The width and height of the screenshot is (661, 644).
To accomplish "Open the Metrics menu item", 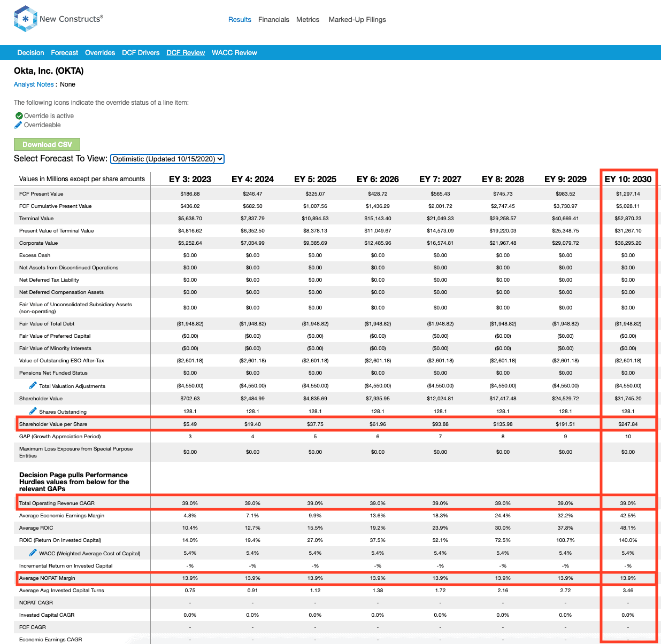I will click(308, 20).
